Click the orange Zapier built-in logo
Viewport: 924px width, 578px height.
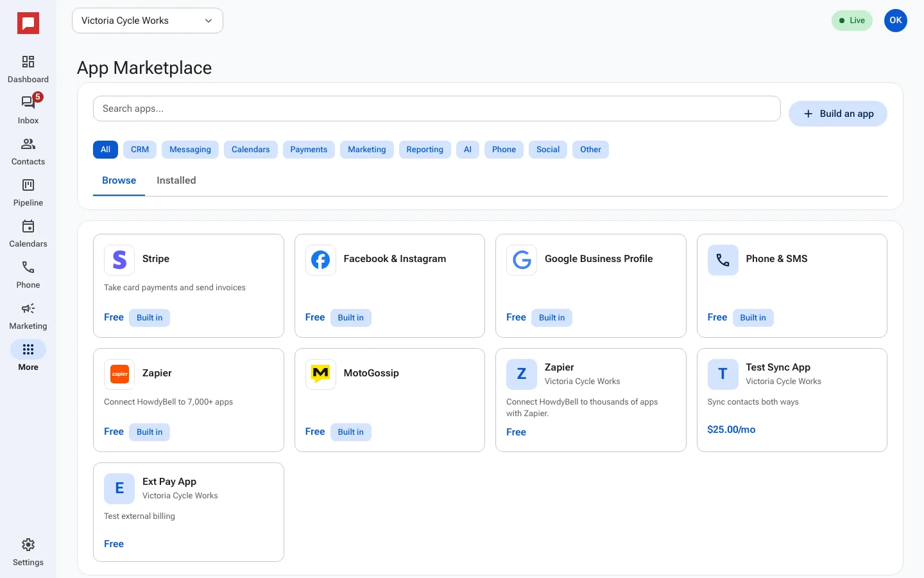(x=119, y=374)
